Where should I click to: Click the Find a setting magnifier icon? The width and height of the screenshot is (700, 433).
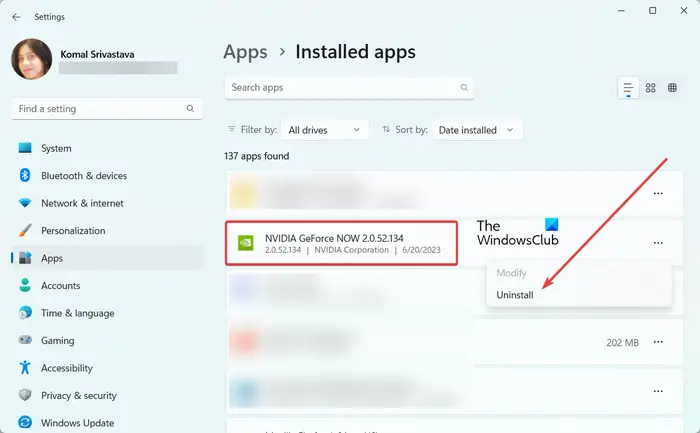coord(190,108)
